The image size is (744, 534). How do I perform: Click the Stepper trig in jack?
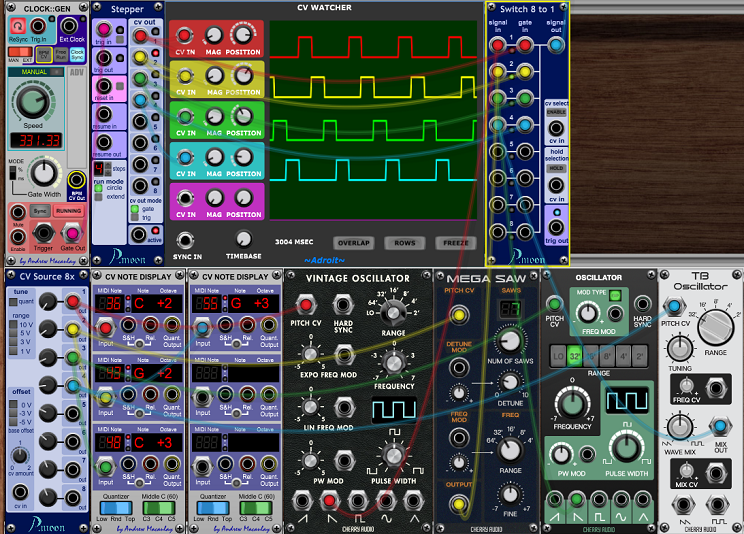pyautogui.click(x=103, y=30)
